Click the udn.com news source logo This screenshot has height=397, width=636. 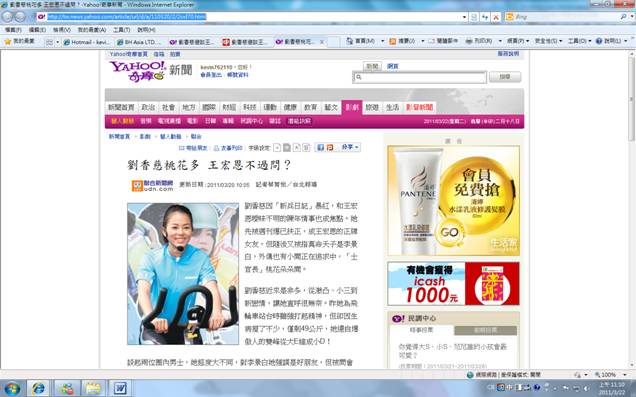(x=153, y=185)
